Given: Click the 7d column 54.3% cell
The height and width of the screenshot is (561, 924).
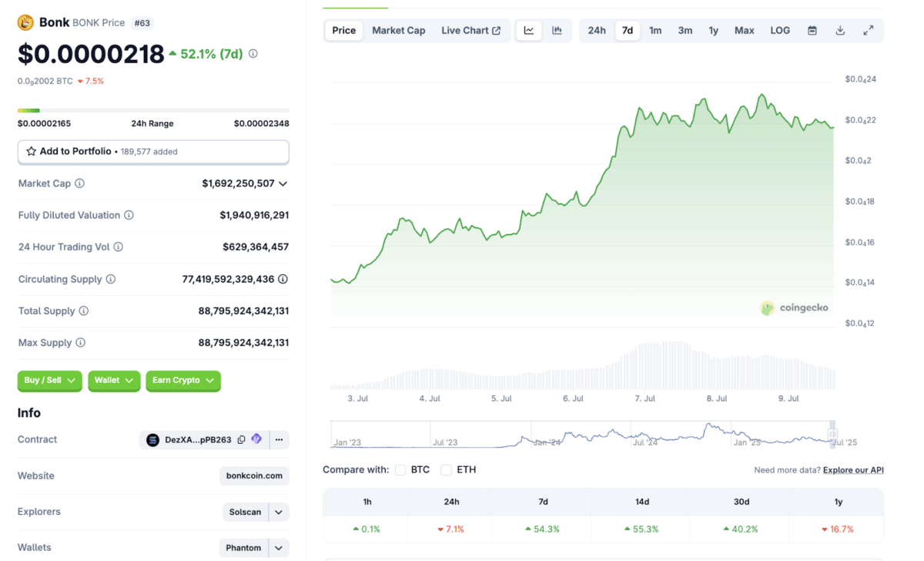Looking at the screenshot, I should pyautogui.click(x=543, y=529).
